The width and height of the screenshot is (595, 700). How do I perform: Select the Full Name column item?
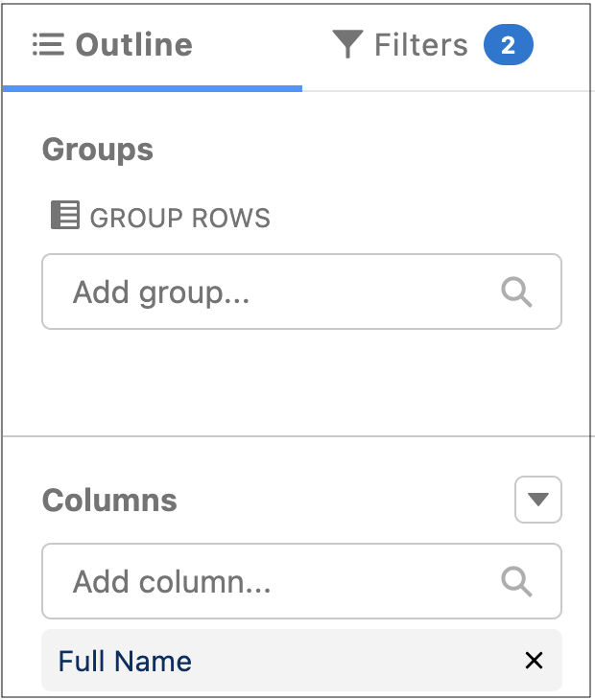(x=301, y=661)
